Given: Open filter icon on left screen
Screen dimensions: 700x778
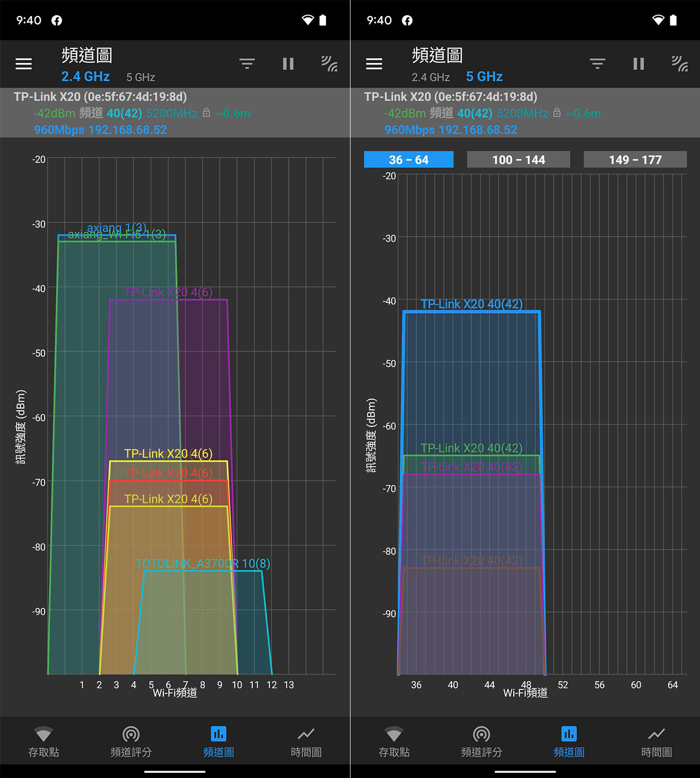Looking at the screenshot, I should click(247, 64).
